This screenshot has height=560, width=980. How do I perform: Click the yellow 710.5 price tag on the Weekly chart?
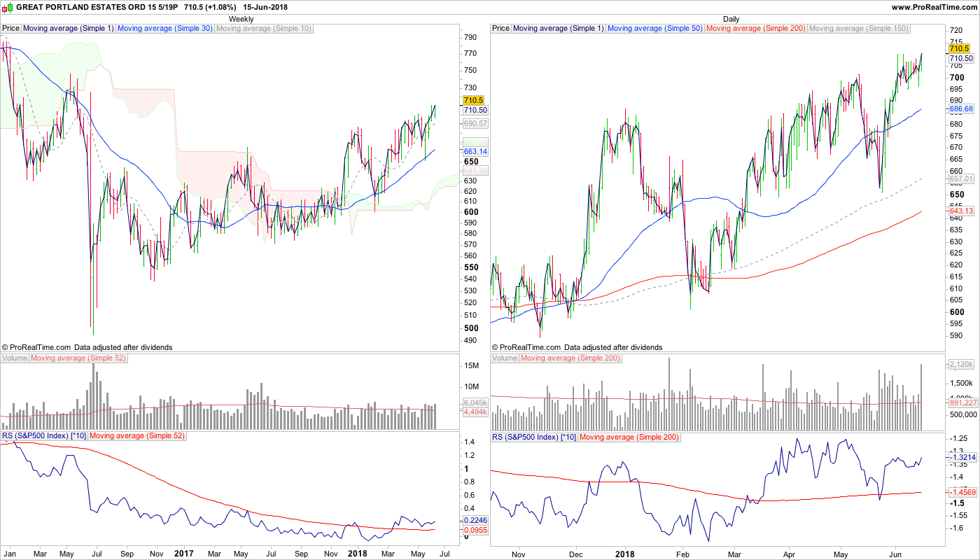point(474,101)
